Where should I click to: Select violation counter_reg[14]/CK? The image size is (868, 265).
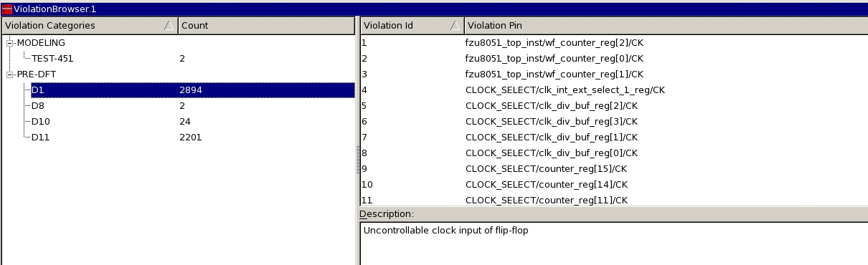pyautogui.click(x=547, y=185)
